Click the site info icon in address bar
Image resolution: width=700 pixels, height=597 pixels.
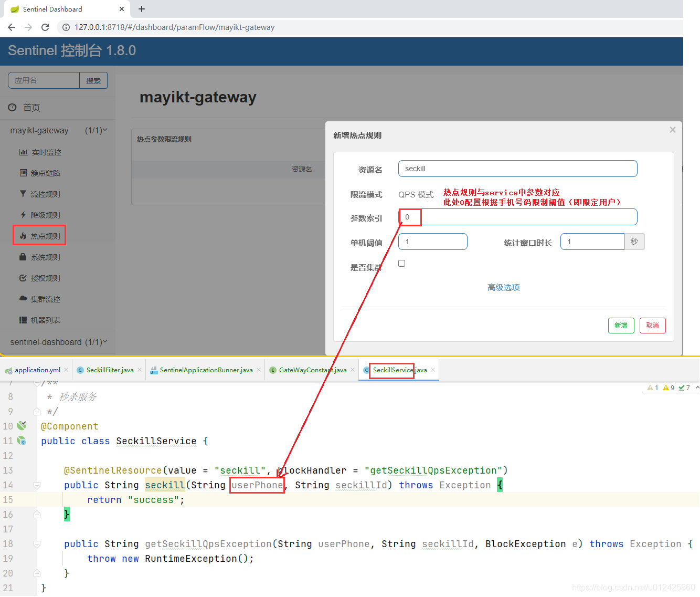pos(66,27)
